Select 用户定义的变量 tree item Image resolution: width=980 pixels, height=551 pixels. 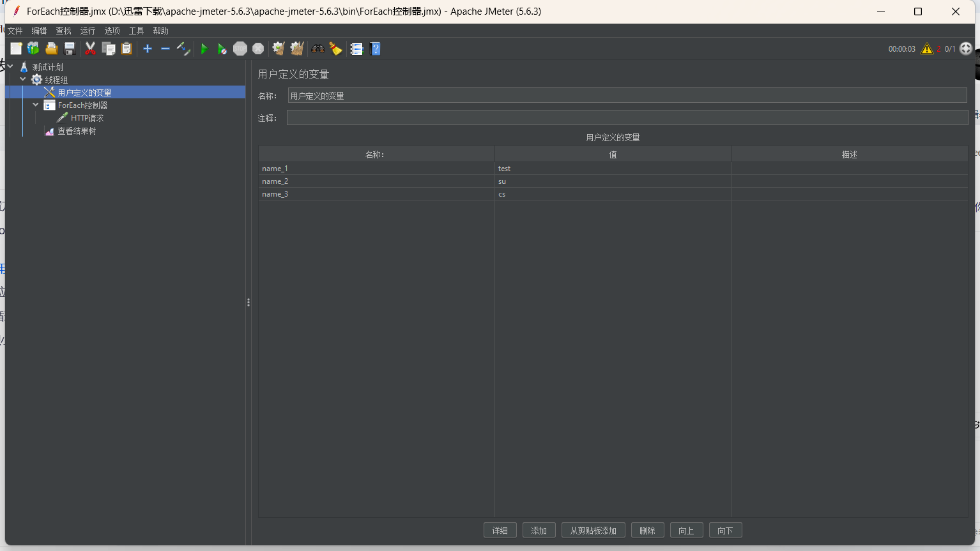coord(84,93)
